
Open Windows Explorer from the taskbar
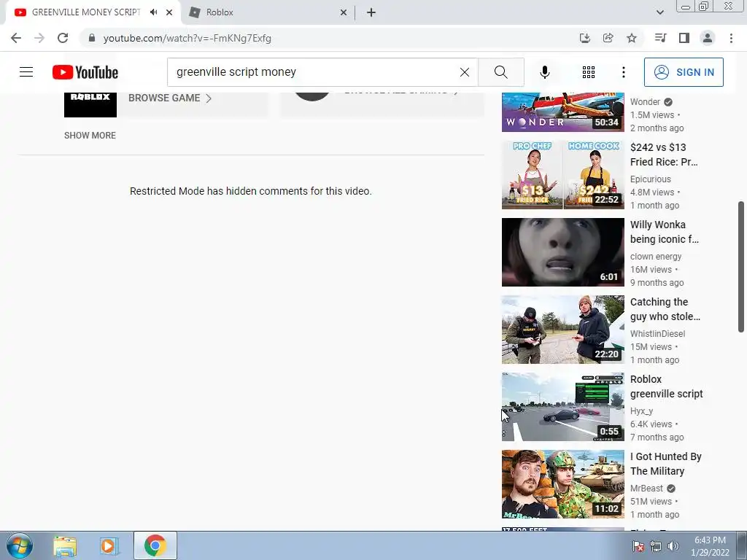click(65, 545)
